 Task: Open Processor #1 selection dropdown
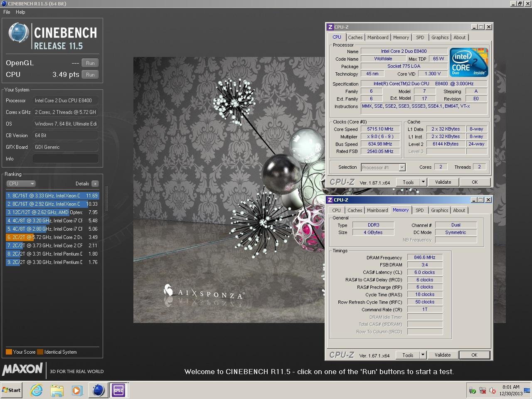coord(383,167)
